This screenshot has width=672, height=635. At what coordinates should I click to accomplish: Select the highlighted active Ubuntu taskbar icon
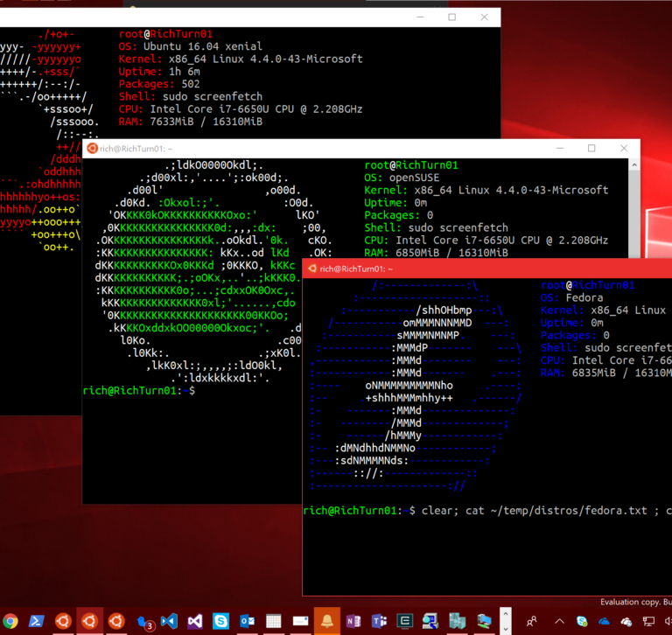pyautogui.click(x=89, y=621)
